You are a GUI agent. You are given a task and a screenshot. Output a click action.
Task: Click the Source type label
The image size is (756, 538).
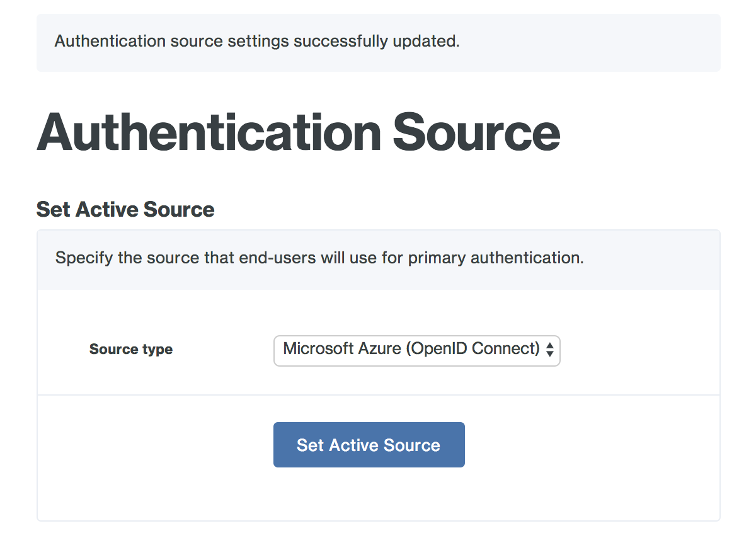coord(130,349)
